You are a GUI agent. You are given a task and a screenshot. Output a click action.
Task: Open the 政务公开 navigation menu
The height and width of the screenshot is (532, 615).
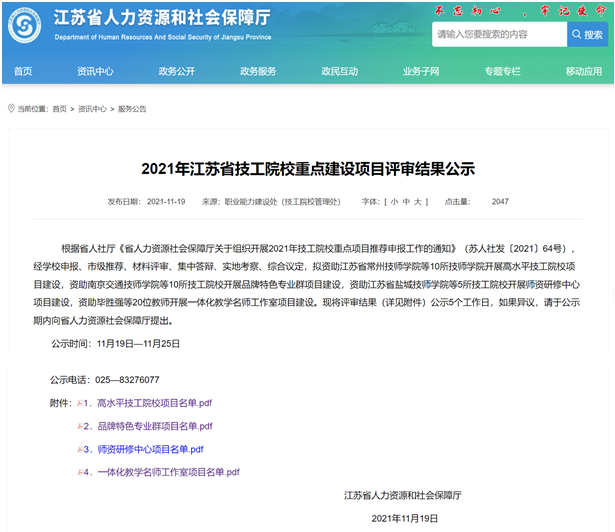click(x=176, y=71)
